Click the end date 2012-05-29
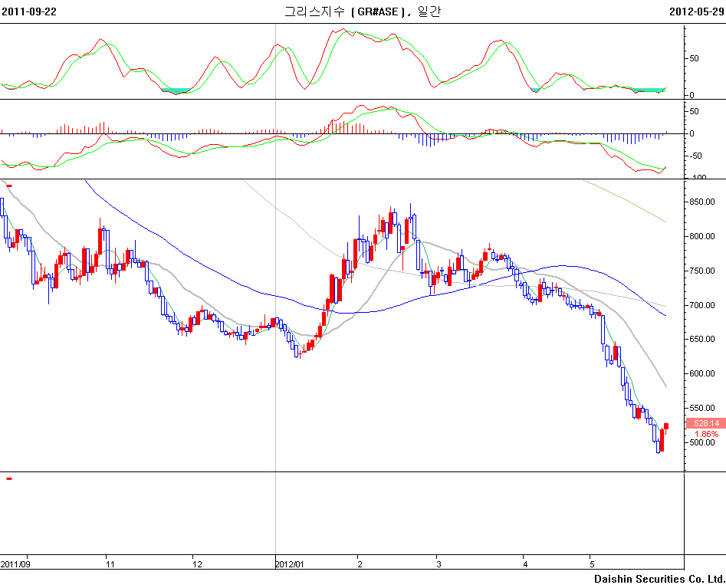The height and width of the screenshot is (588, 726). pyautogui.click(x=696, y=11)
